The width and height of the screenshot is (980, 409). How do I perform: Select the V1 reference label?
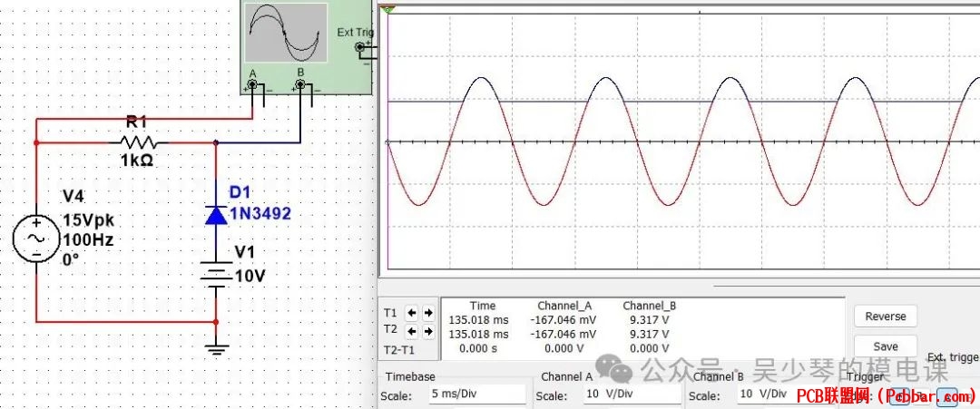coord(245,251)
